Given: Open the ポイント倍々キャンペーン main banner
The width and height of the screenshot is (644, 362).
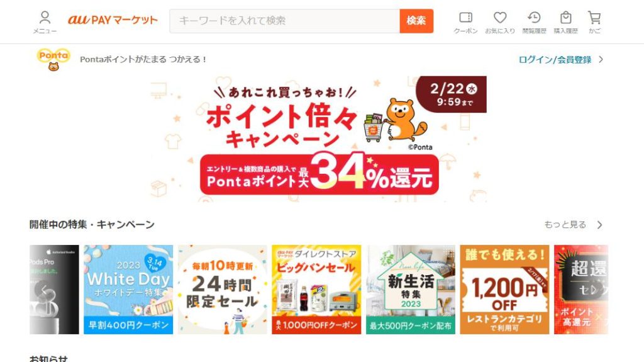Looking at the screenshot, I should point(318,139).
